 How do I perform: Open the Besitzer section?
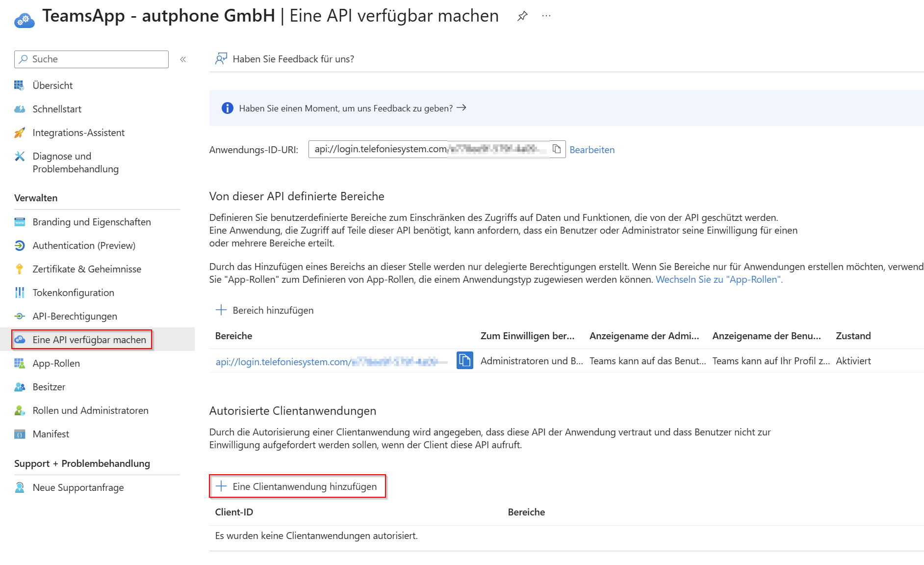(49, 387)
